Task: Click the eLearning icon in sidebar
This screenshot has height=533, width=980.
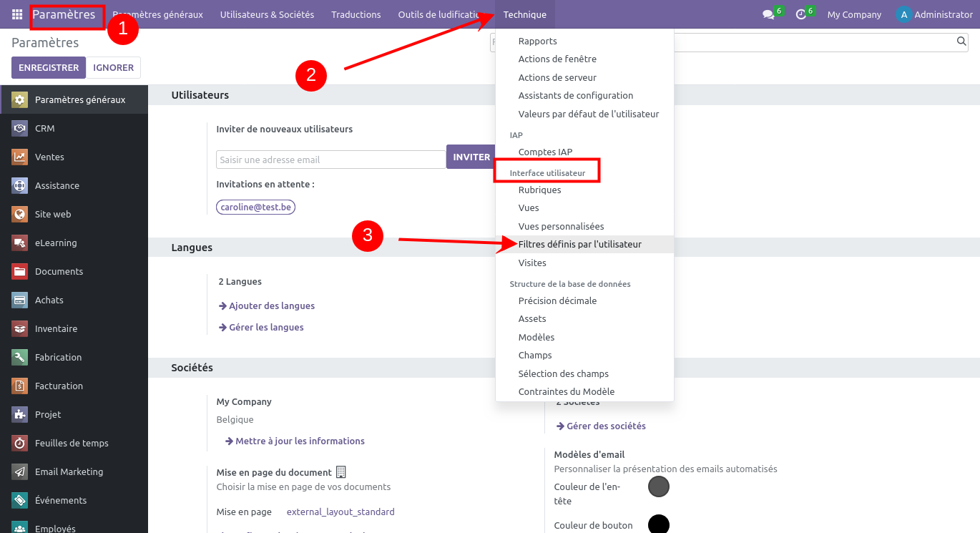Action: coord(20,243)
